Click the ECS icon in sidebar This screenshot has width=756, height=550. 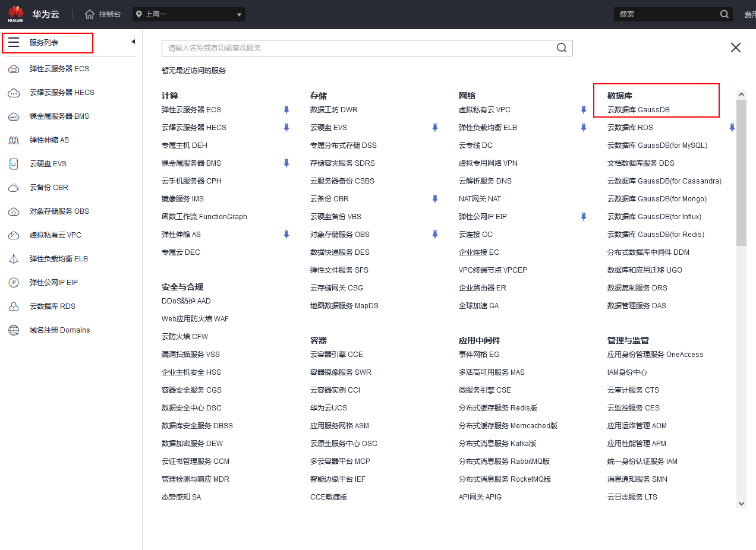14,69
